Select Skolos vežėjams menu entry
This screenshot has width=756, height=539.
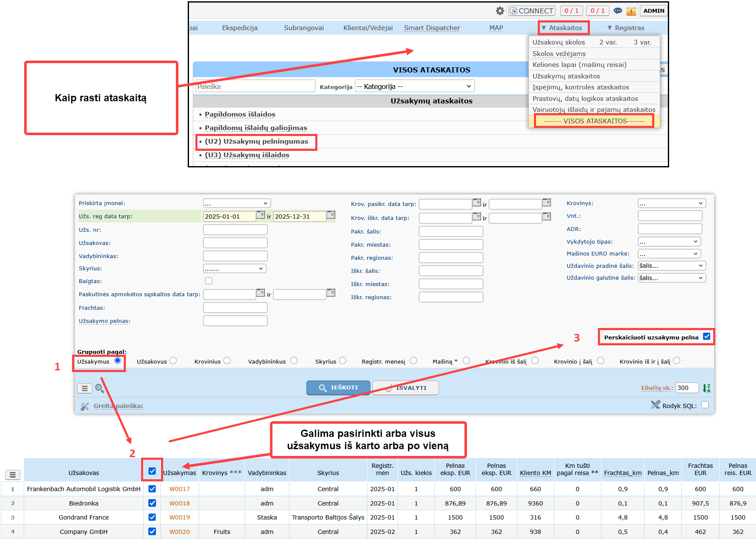pyautogui.click(x=559, y=54)
